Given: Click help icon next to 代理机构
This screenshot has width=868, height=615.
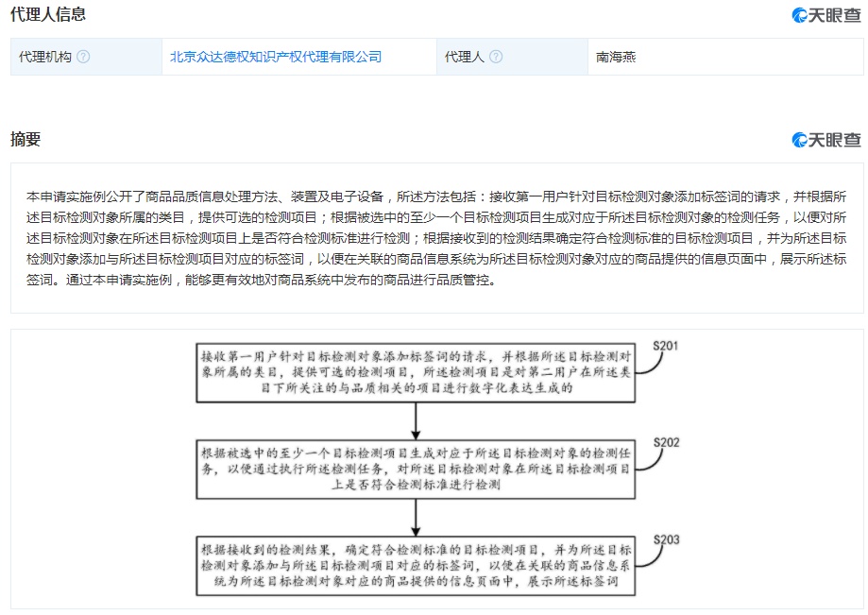Looking at the screenshot, I should point(83,57).
